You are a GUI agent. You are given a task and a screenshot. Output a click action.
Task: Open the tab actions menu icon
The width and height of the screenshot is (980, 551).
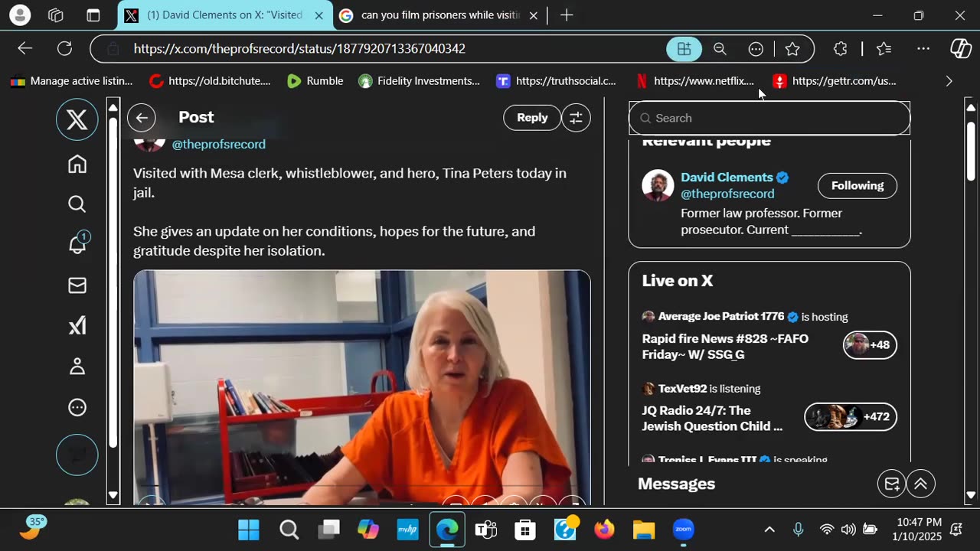click(93, 15)
